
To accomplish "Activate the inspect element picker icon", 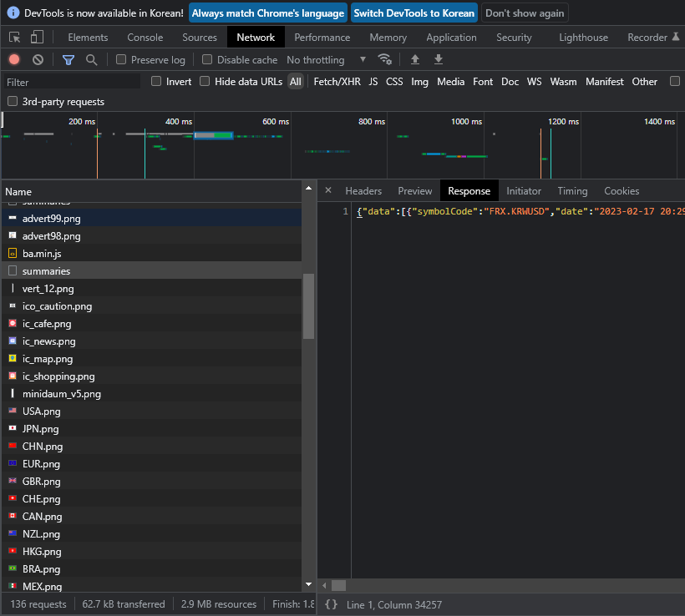I will click(15, 37).
